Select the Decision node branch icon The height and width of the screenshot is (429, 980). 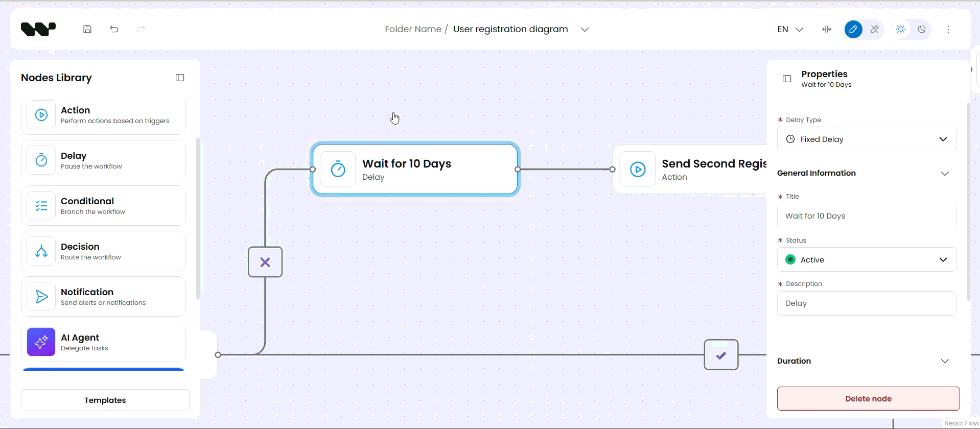[41, 251]
